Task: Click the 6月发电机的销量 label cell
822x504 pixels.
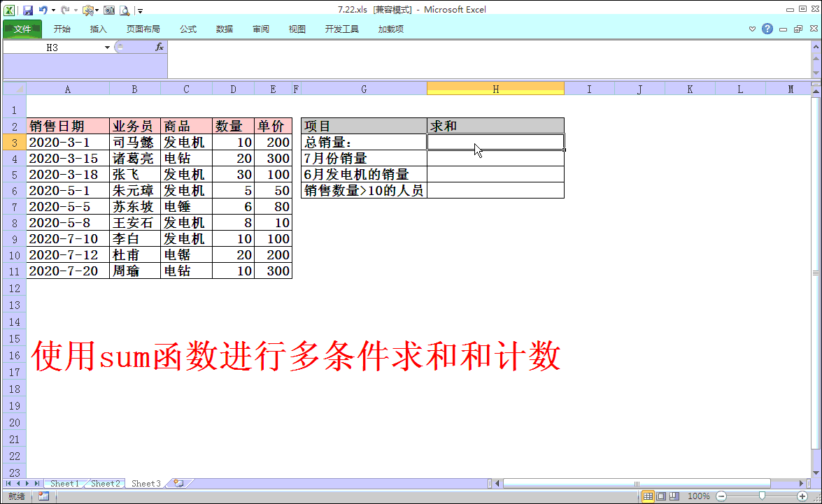Action: pos(364,175)
